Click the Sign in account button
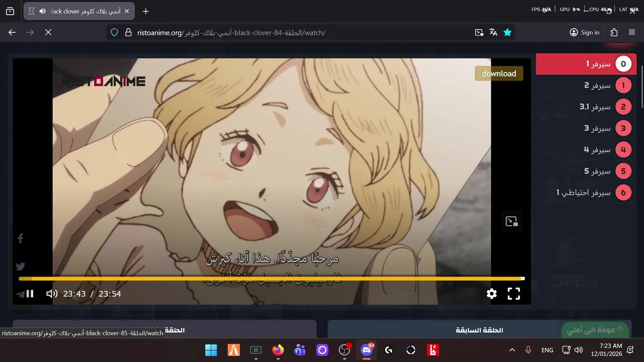The width and height of the screenshot is (644, 362). [585, 33]
